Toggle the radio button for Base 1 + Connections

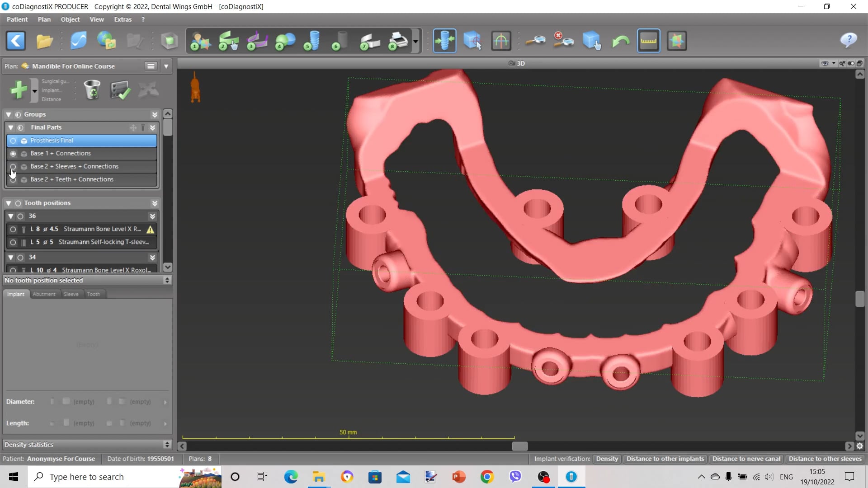point(13,154)
